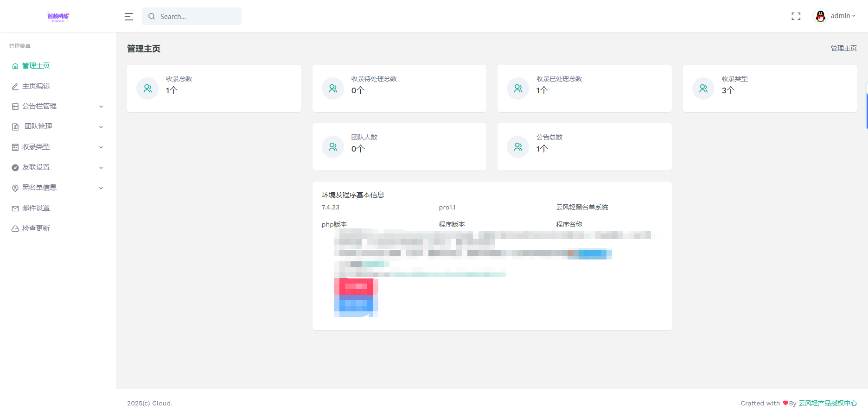Open 邮件设置 via its mail icon

tap(14, 208)
